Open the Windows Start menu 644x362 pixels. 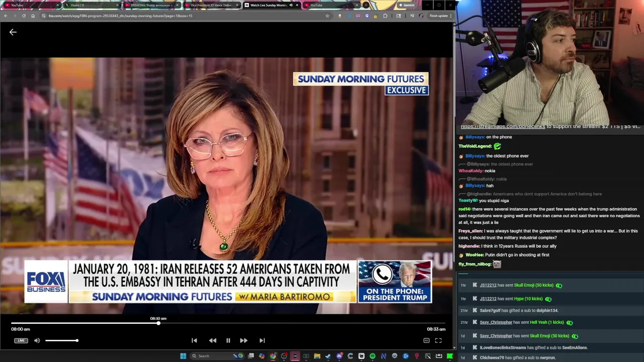183,356
